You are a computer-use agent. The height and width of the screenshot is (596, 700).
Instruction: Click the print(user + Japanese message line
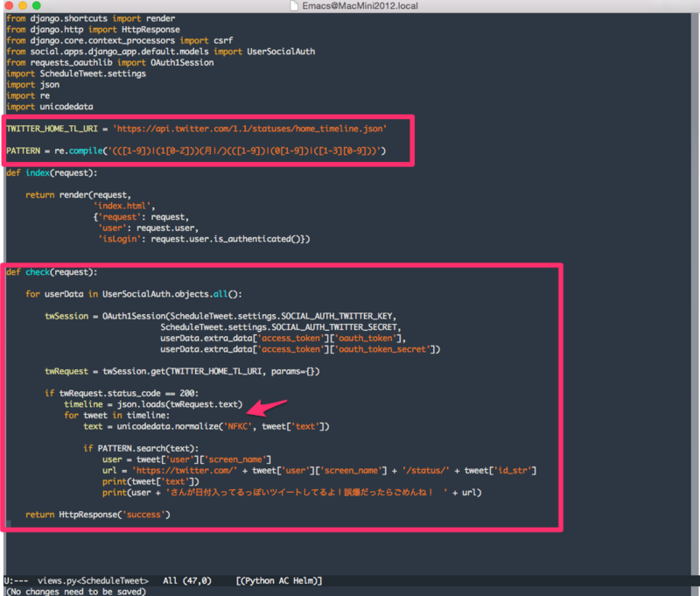pyautogui.click(x=292, y=493)
